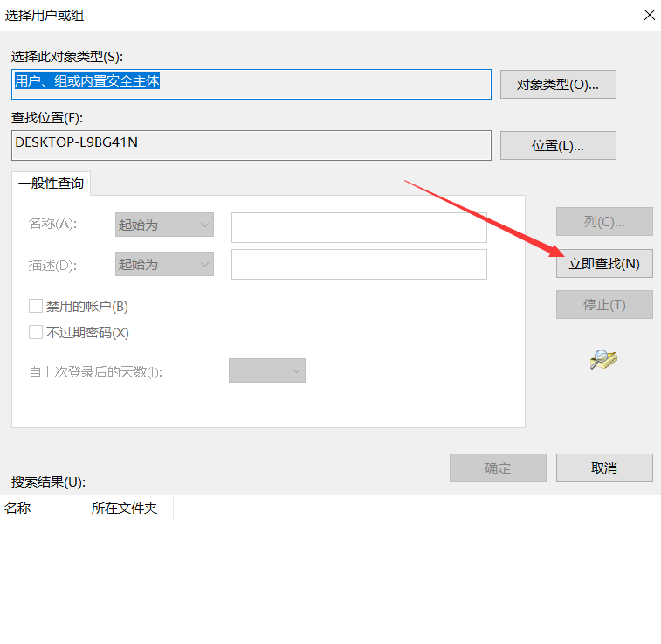Click the search magnifier icon

[603, 359]
